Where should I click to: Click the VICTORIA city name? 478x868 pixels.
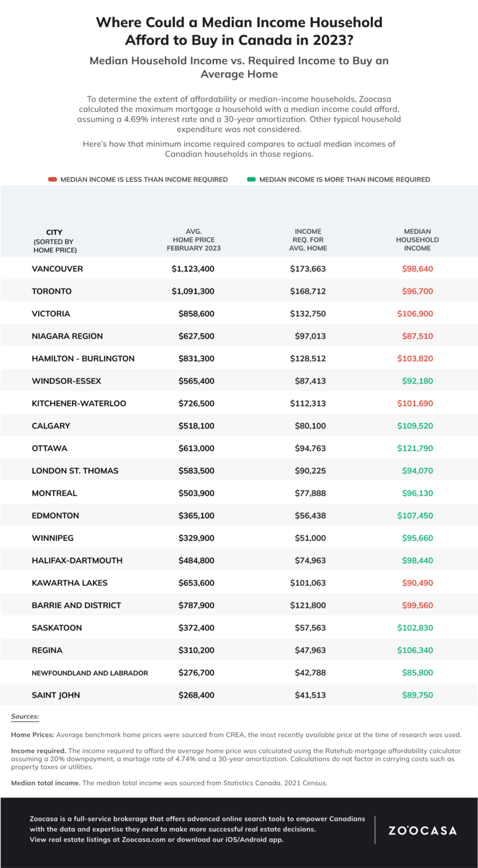coord(51,314)
